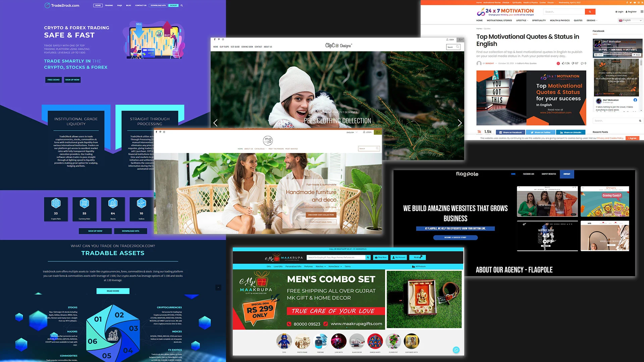Click the WhatsApp chat icon on Maakrupa
Image resolution: width=644 pixels, height=362 pixels.
coord(456,350)
